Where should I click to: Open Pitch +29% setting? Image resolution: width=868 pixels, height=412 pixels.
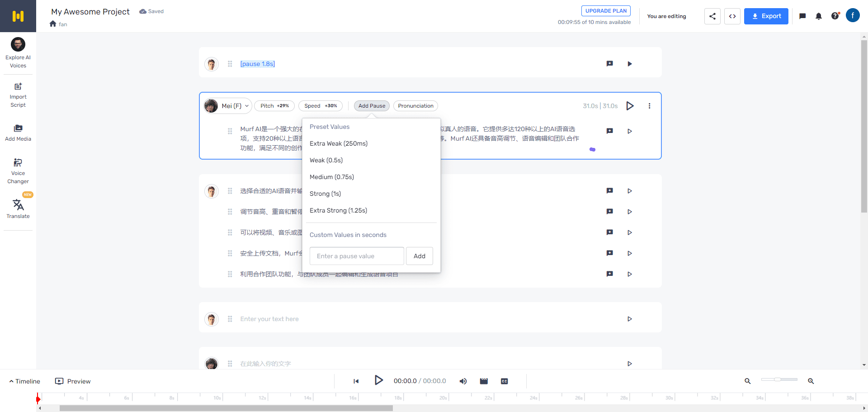pyautogui.click(x=274, y=106)
